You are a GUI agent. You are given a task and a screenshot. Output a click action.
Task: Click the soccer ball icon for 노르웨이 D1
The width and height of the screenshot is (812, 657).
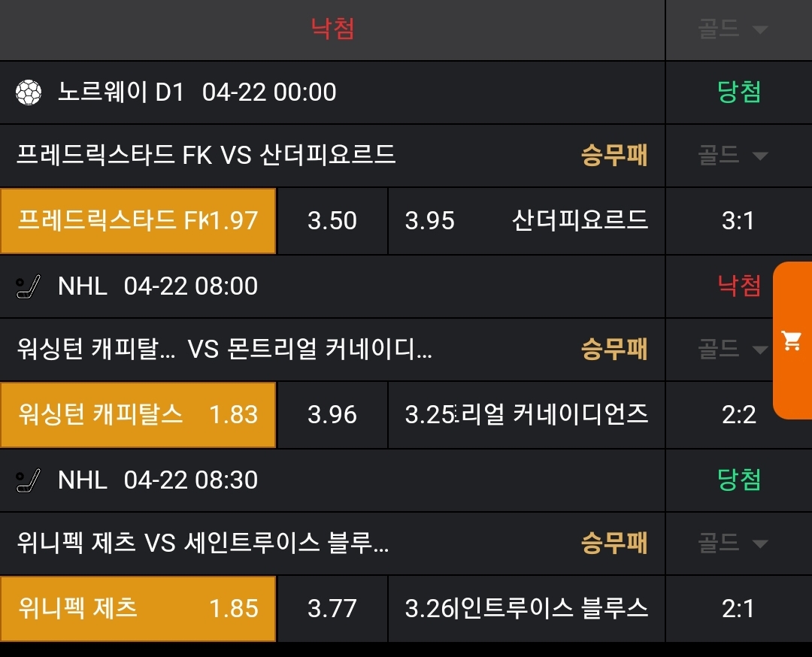pos(29,92)
